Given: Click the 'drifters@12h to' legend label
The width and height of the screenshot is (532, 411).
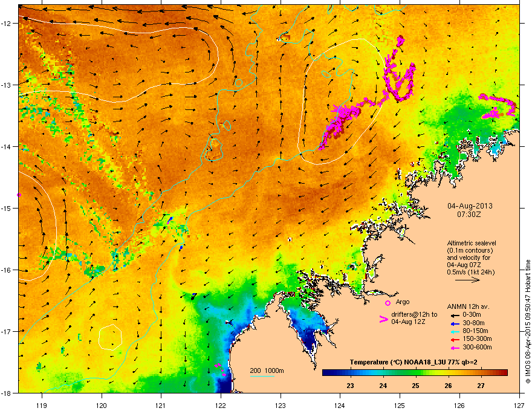Looking at the screenshot, I should (414, 315).
